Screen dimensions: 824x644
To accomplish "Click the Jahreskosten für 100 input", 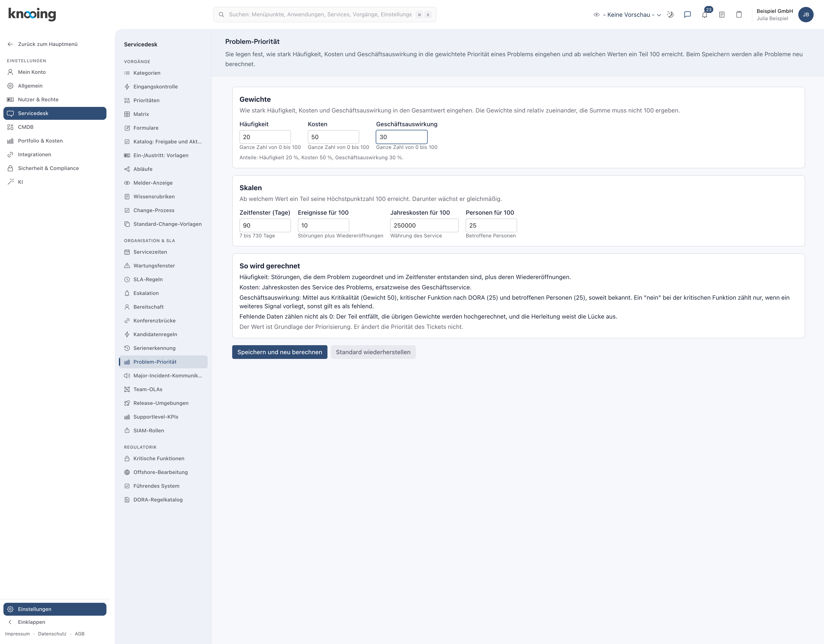I will (x=424, y=225).
